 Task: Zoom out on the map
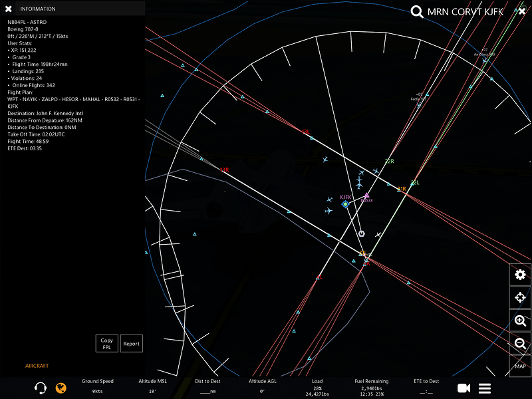[520, 344]
